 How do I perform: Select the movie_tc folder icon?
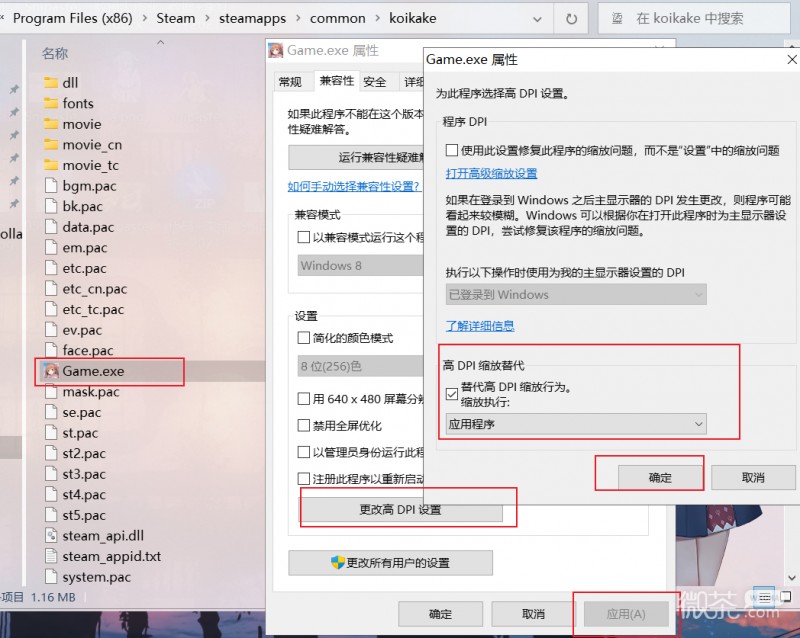coord(51,165)
